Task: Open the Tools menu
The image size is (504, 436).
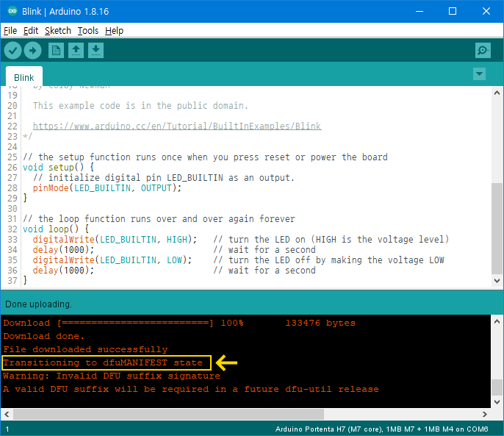Action: point(88,31)
